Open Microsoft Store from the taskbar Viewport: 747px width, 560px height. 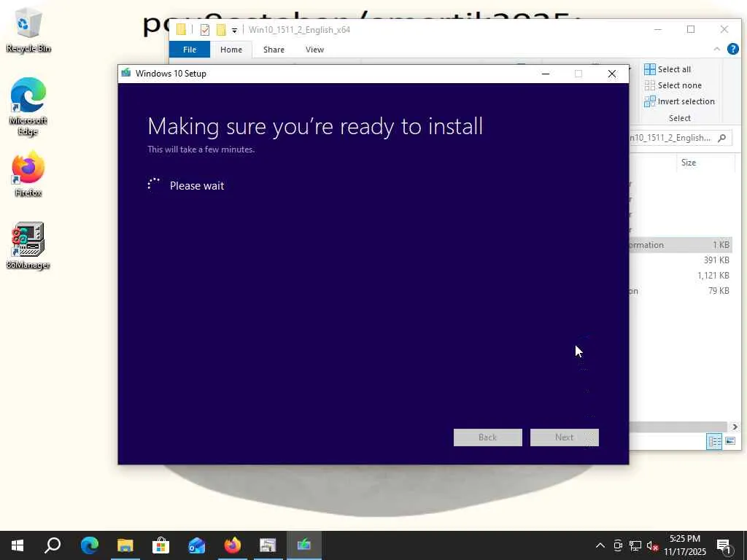pyautogui.click(x=160, y=545)
